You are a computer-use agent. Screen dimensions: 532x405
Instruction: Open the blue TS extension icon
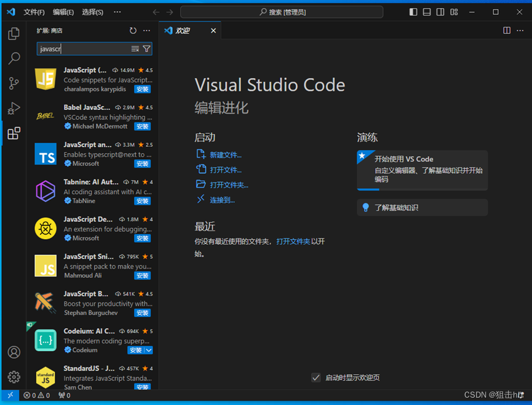[x=46, y=154]
